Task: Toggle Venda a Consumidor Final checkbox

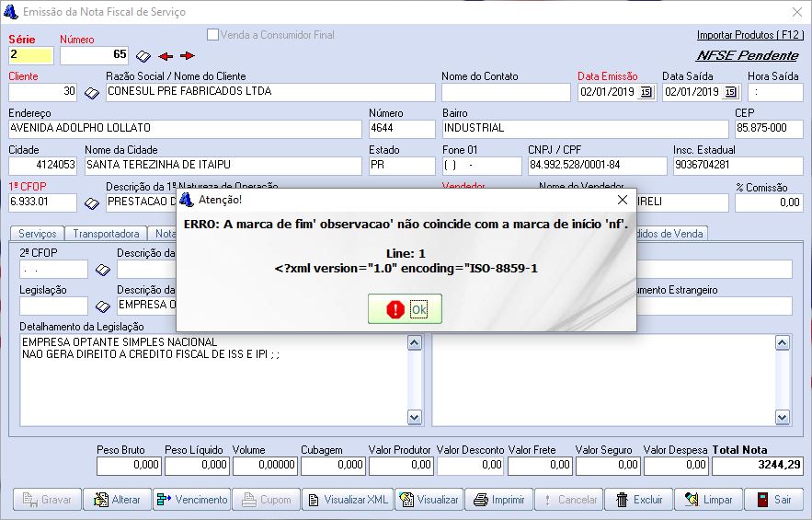Action: point(213,35)
